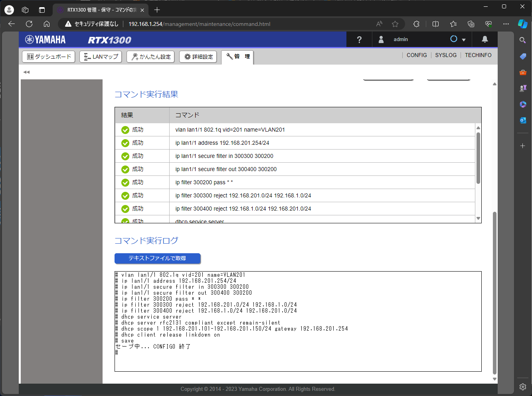Select the 管理 tab
The height and width of the screenshot is (396, 532).
click(x=237, y=57)
